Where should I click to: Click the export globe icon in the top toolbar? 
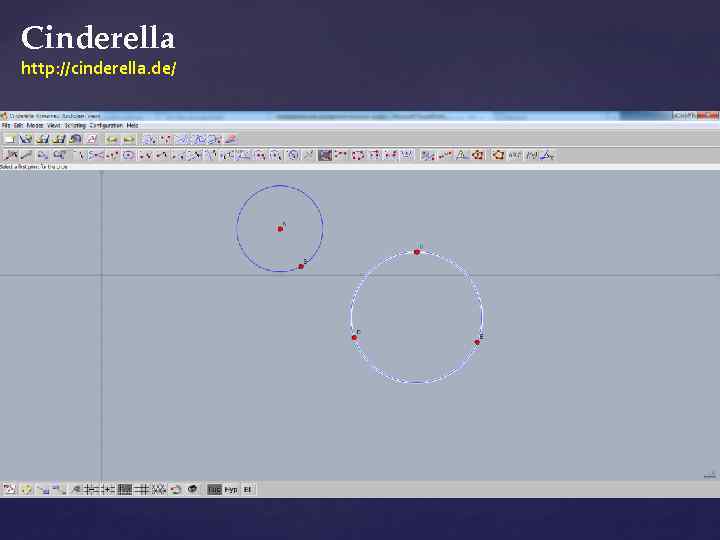pyautogui.click(x=76, y=139)
